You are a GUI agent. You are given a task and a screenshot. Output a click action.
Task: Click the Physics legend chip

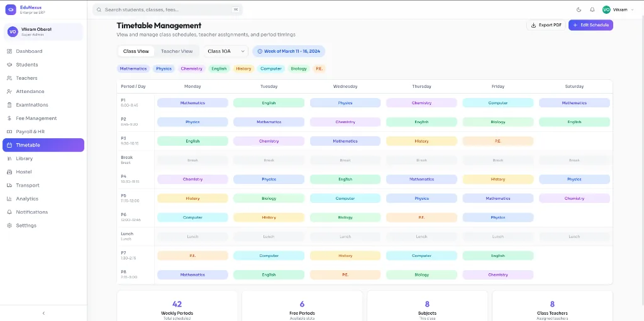(164, 68)
